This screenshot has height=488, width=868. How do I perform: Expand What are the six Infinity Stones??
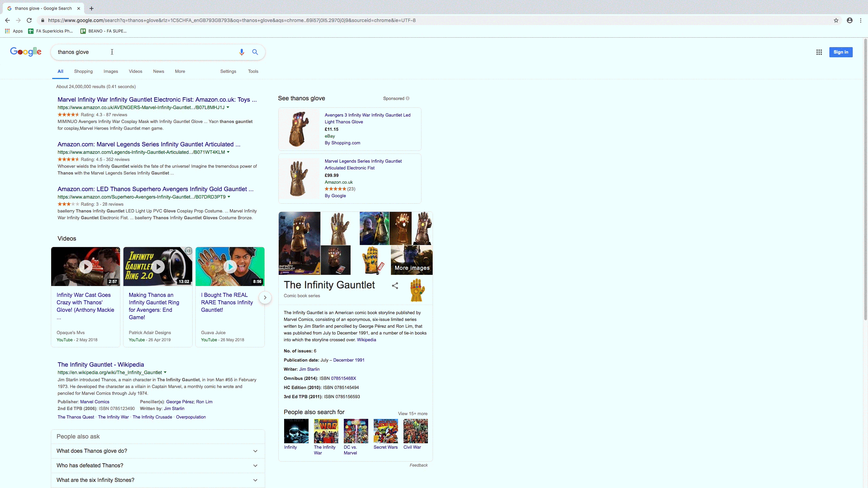pos(158,480)
